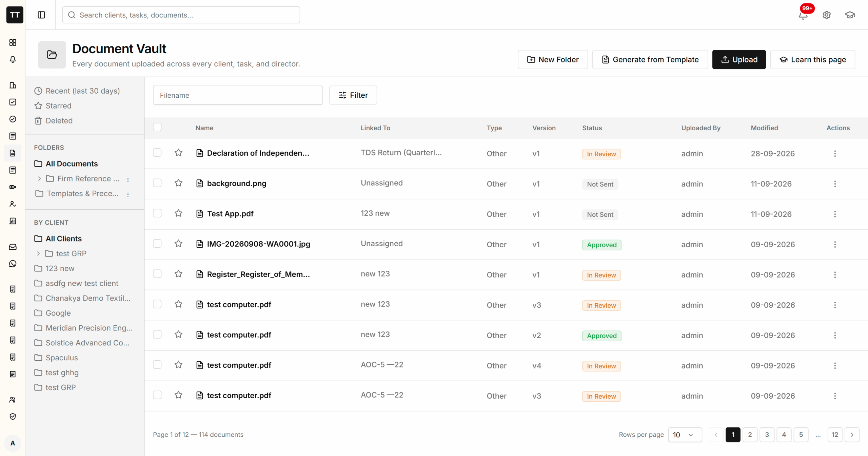Open the notifications bell with 99+ badge
Screen dimensions: 868x456
click(x=803, y=15)
